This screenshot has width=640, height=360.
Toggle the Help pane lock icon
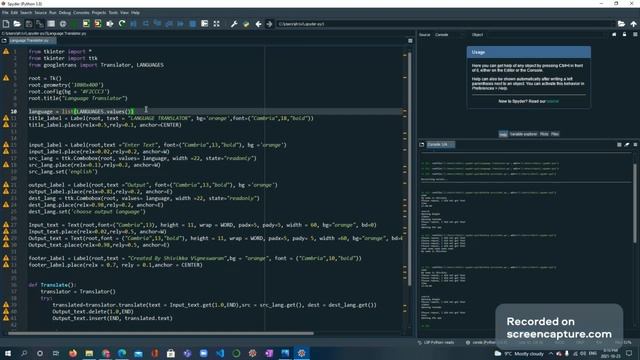(624, 35)
